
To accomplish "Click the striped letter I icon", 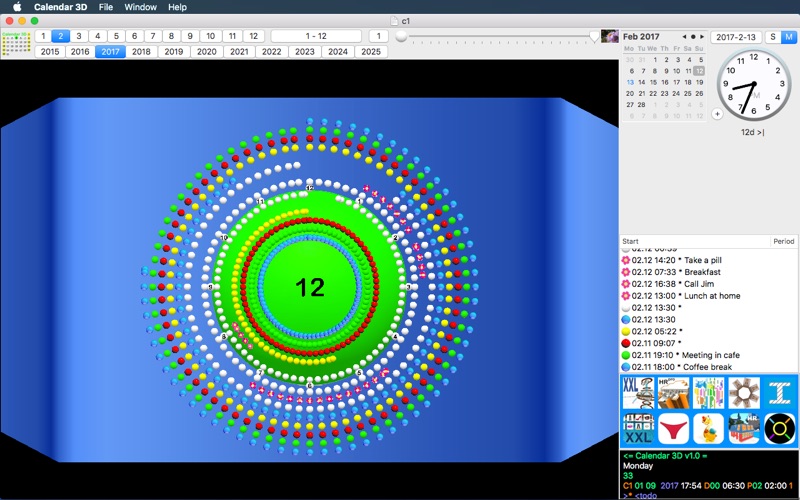I will (x=779, y=393).
